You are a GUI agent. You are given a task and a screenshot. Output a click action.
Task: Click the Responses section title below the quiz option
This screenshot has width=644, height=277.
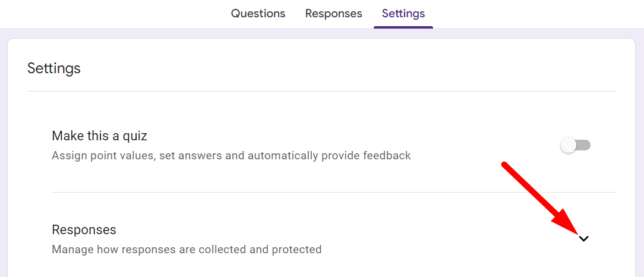(84, 229)
